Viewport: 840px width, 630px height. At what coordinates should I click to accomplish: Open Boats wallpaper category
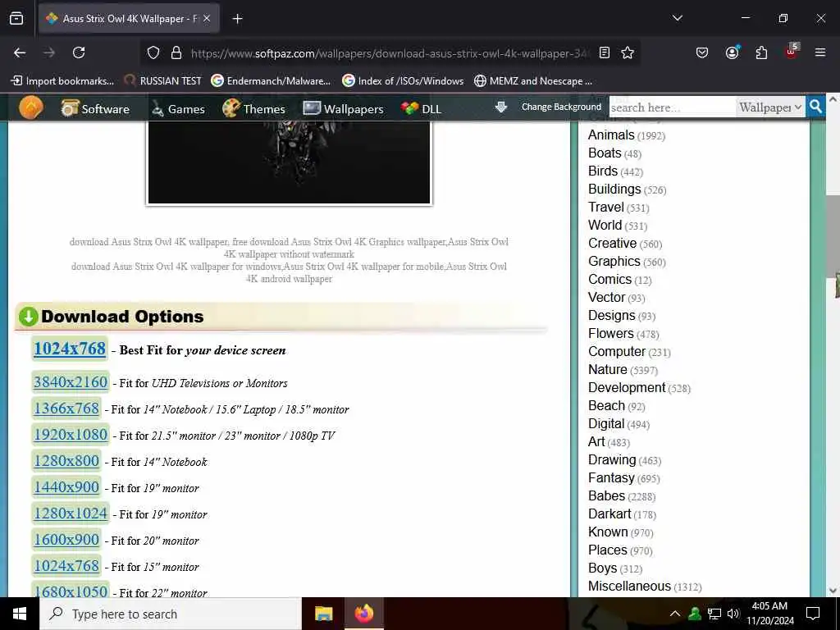(x=605, y=153)
